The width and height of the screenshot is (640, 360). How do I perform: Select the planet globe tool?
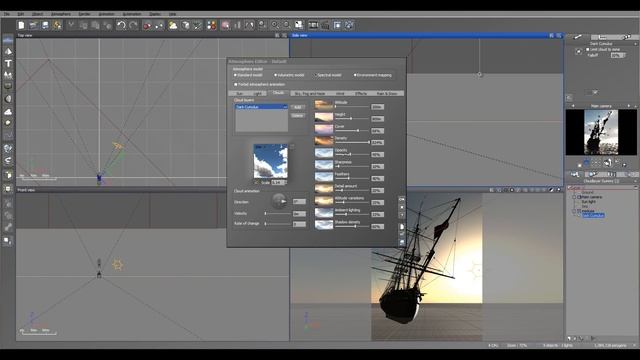(8, 148)
